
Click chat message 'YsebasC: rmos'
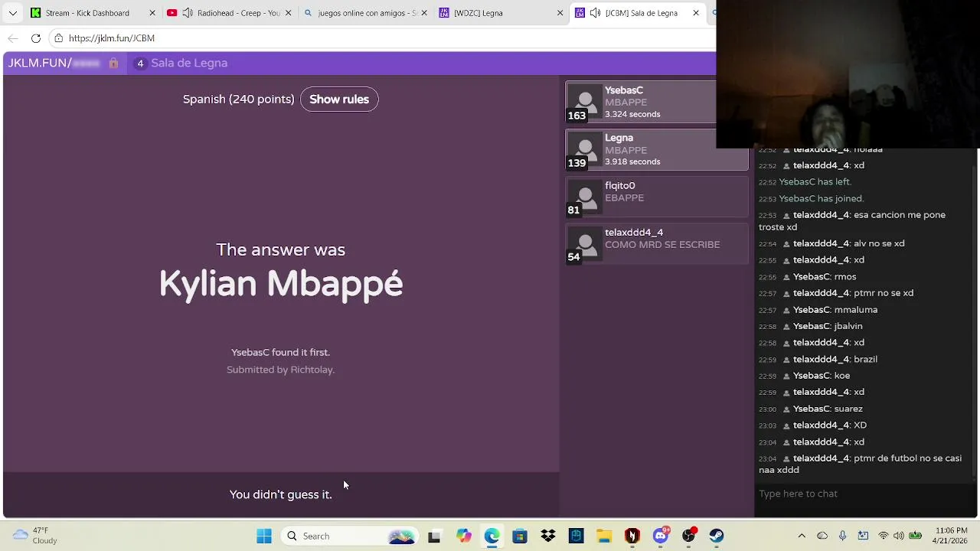pyautogui.click(x=825, y=277)
